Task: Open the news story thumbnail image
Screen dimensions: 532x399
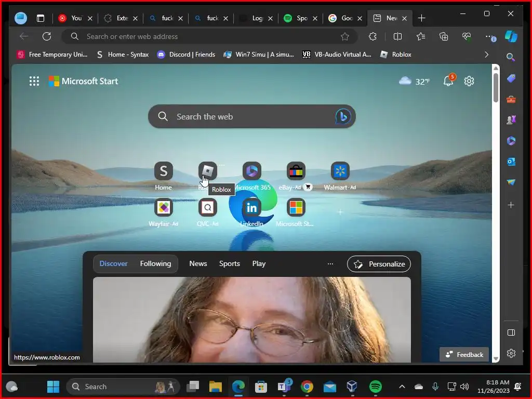Action: click(252, 320)
